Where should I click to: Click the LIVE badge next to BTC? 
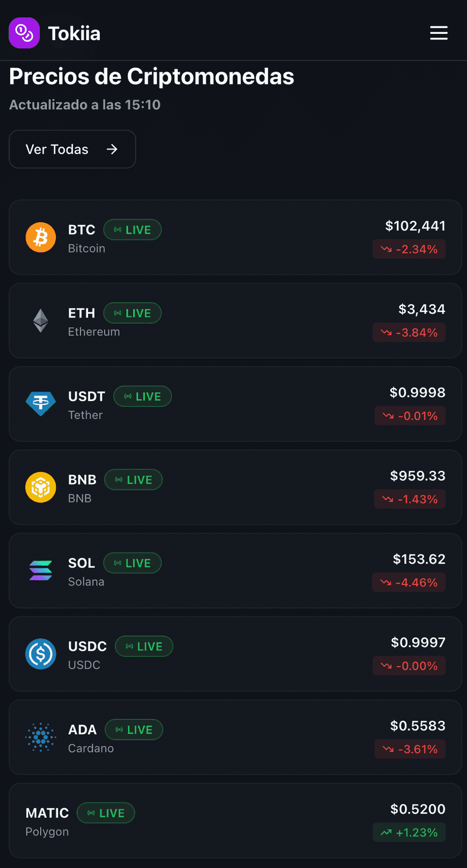pyautogui.click(x=133, y=230)
